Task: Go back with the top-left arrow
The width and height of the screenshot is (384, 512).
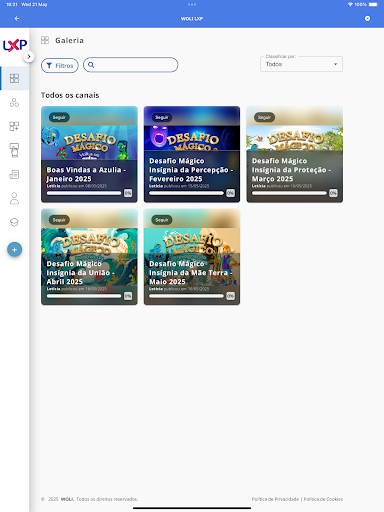Action: 17,19
